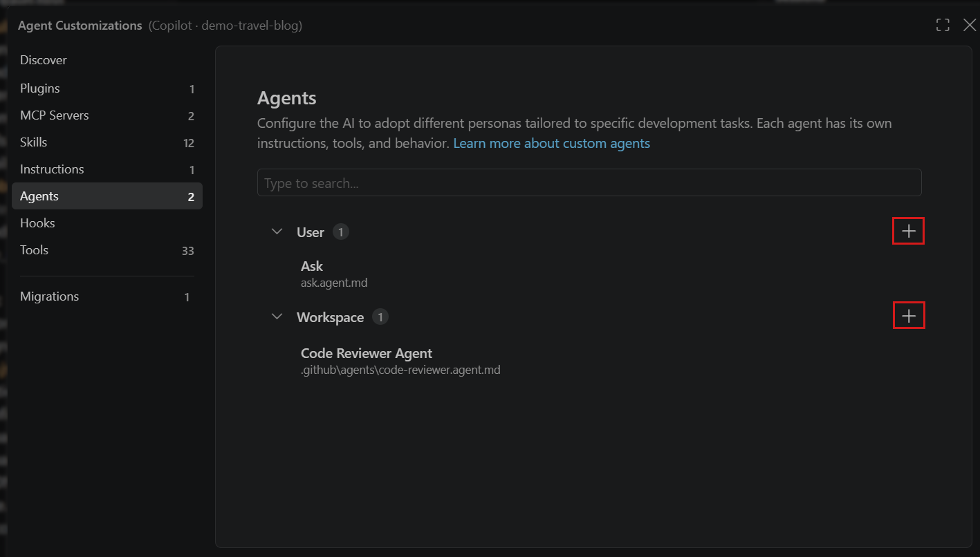Open Learn more about custom agents link
Viewport: 980px width, 557px height.
[551, 144]
